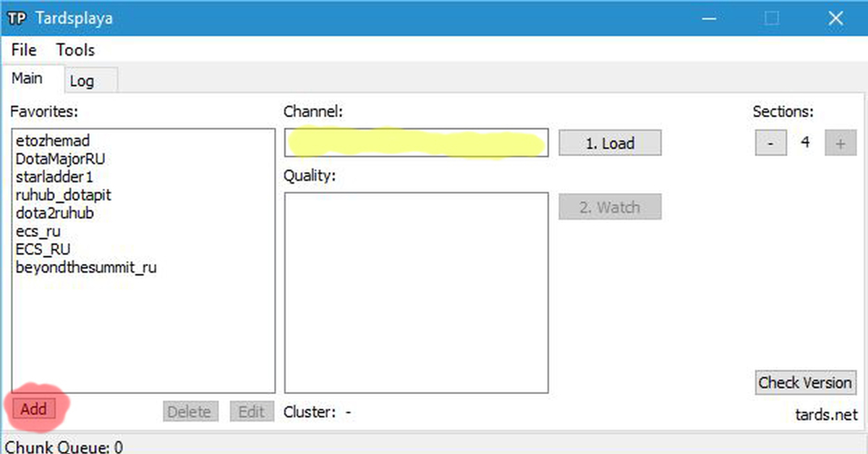Switch to the Log tab
The height and width of the screenshot is (454, 868).
click(82, 81)
